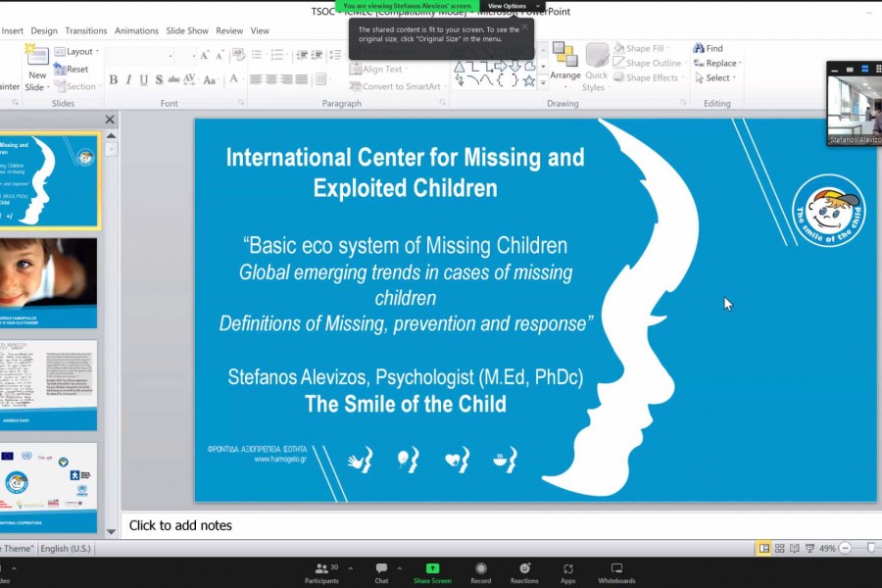Select the star shape in the shapes gallery

[x=529, y=80]
